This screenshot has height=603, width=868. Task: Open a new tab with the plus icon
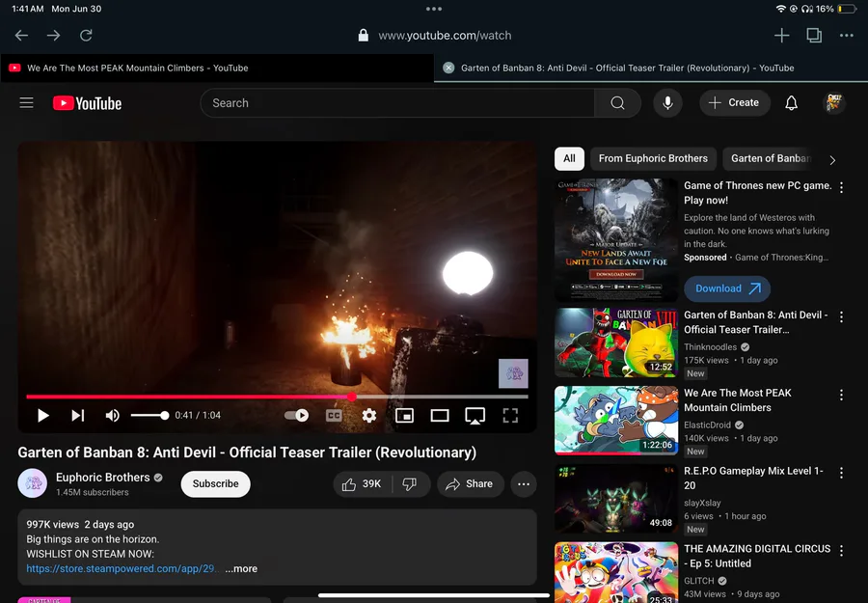coord(781,36)
